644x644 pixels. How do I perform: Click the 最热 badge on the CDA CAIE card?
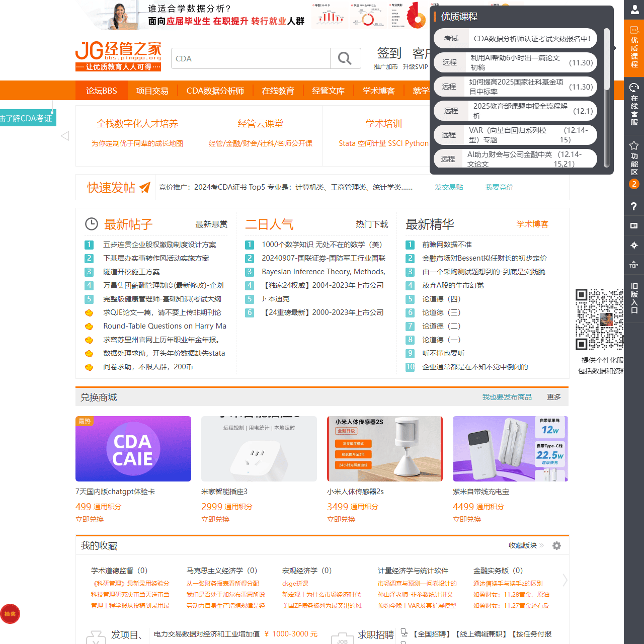click(x=85, y=421)
